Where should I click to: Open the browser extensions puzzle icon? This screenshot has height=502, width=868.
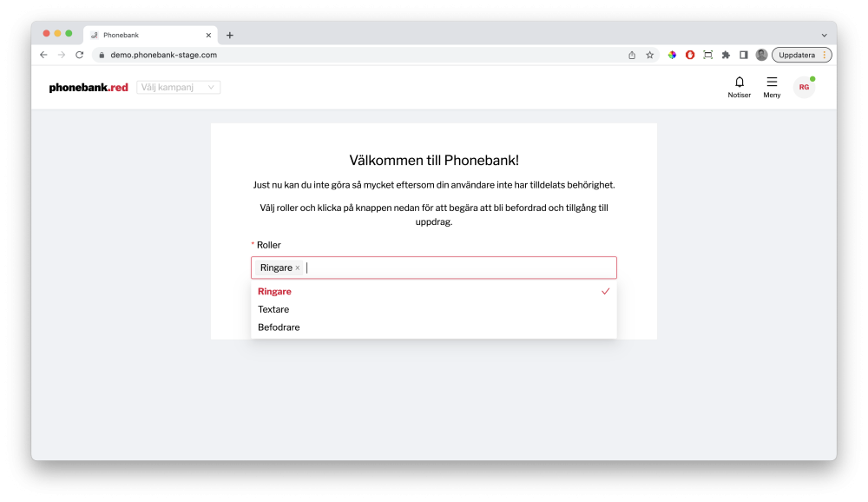726,55
